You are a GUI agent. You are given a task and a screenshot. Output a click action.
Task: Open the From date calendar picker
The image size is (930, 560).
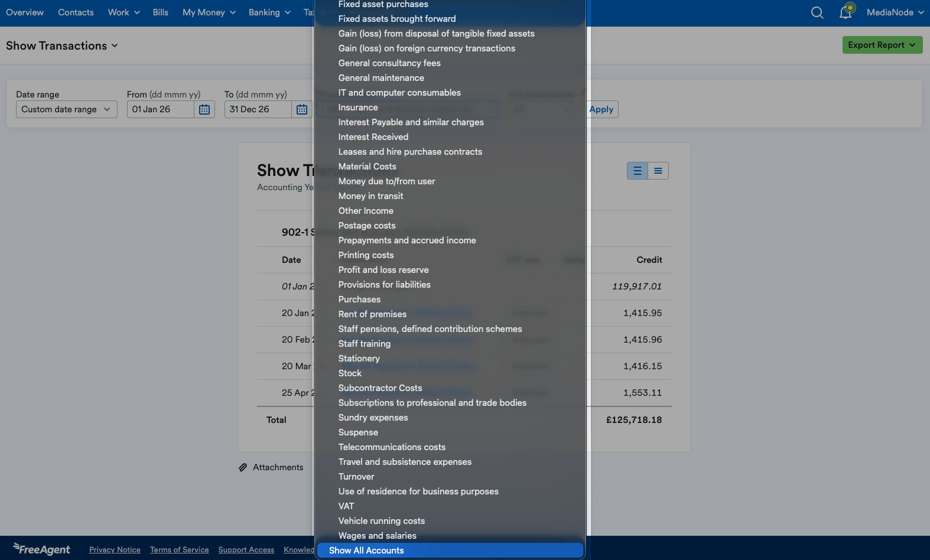coord(204,109)
